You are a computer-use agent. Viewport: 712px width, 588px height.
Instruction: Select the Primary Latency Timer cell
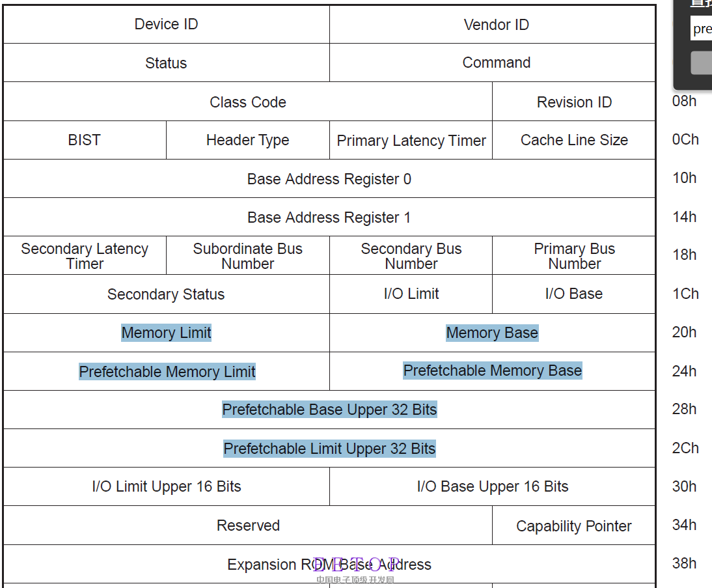411,141
